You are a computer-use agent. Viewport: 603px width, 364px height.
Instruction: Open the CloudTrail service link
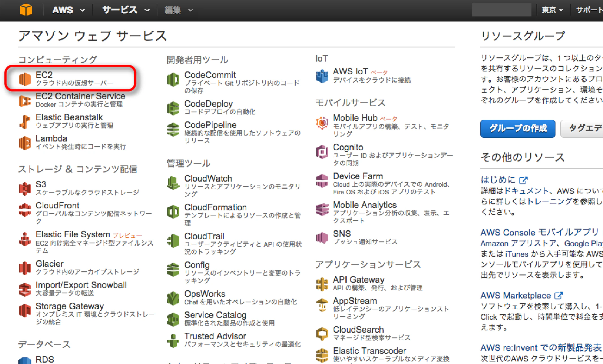(x=204, y=236)
